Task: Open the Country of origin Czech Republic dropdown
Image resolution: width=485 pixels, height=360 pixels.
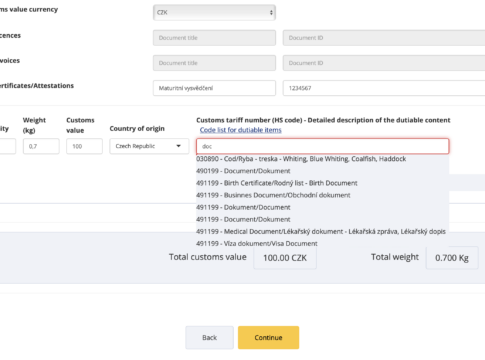Action: click(x=149, y=146)
